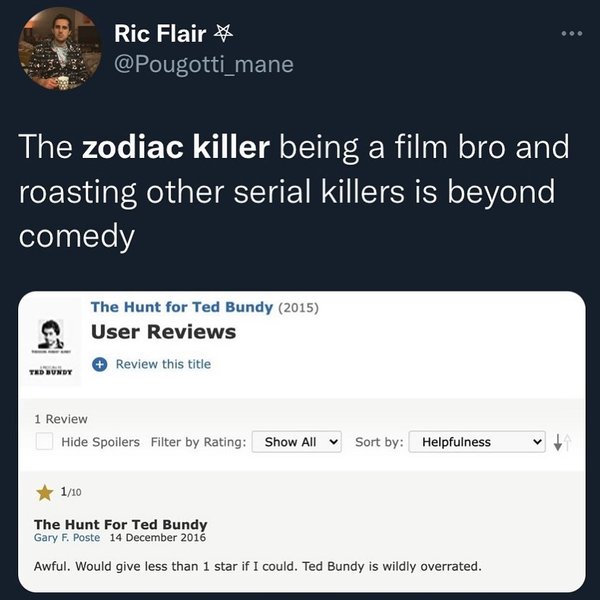Open the review headline The Hunt For Ted Bundy
The height and width of the screenshot is (600, 600).
(x=121, y=524)
